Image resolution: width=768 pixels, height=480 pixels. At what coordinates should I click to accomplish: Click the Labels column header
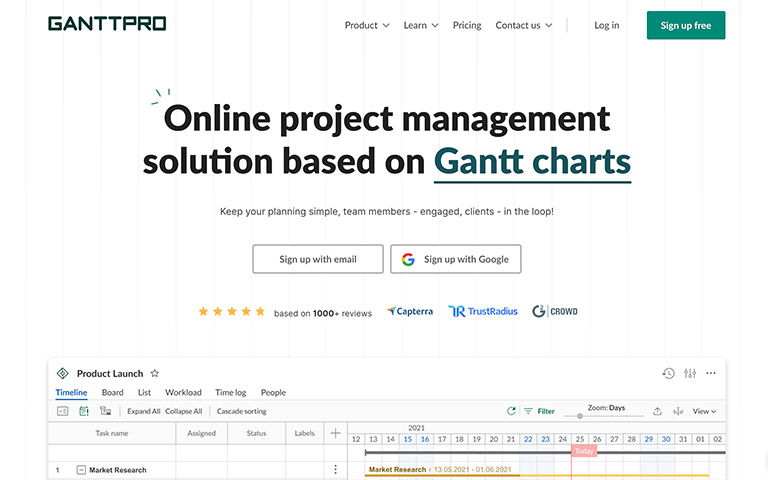(x=304, y=433)
